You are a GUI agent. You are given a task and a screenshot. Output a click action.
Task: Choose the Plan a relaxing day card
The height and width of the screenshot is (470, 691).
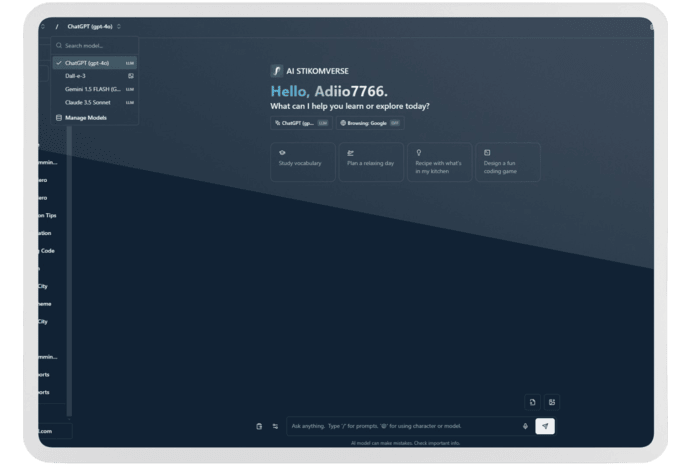tap(371, 162)
